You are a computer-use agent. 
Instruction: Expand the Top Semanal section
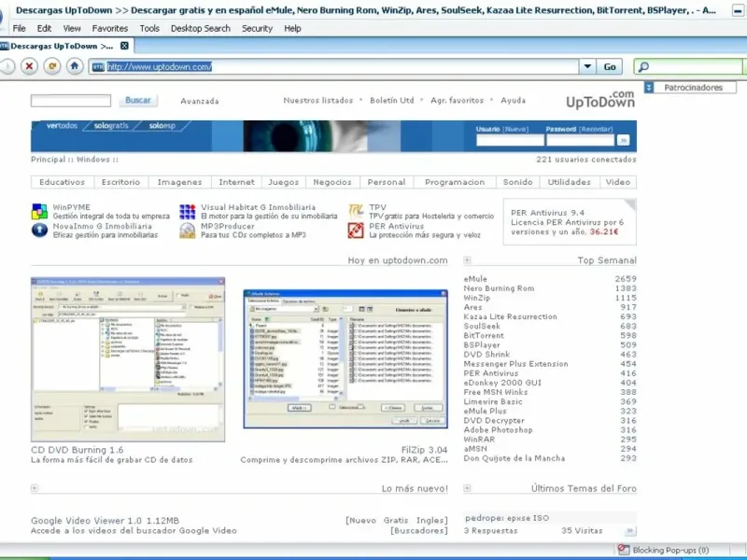point(468,260)
